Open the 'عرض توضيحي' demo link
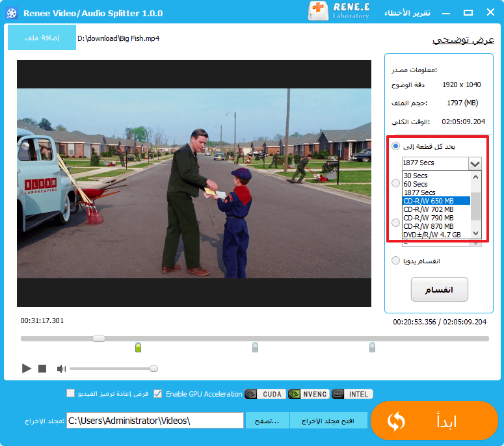This screenshot has height=446, width=504. pos(463,40)
